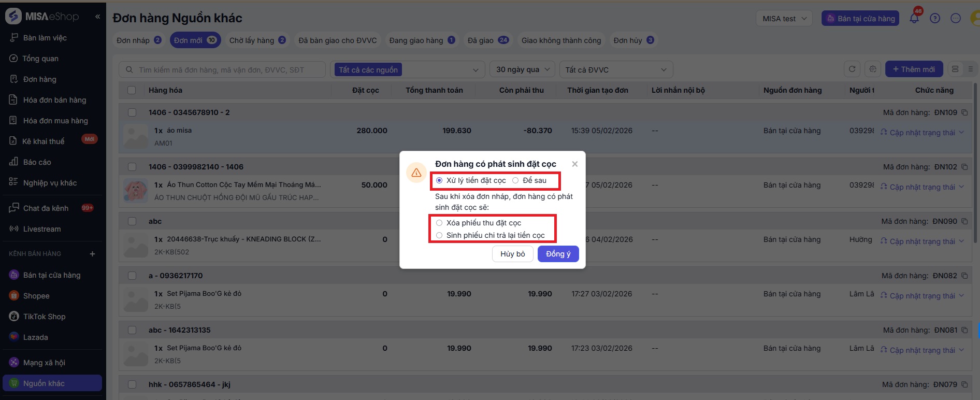Viewport: 980px width, 400px height.
Task: Click 'Hủy bỏ' to cancel the dialog
Action: tap(513, 254)
